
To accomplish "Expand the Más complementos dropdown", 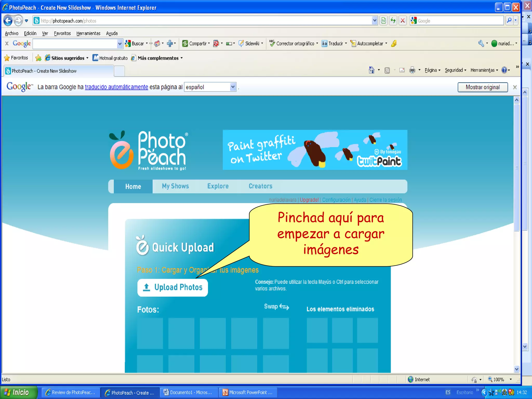I will [182, 58].
